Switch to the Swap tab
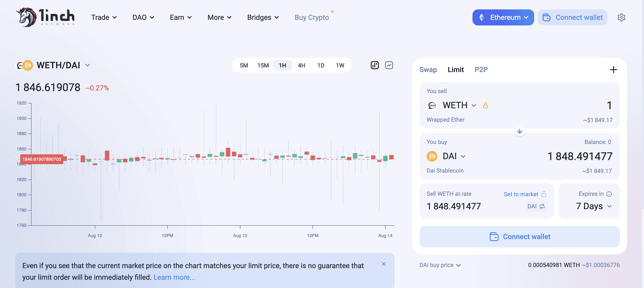Image resolution: width=644 pixels, height=288 pixels. [428, 70]
